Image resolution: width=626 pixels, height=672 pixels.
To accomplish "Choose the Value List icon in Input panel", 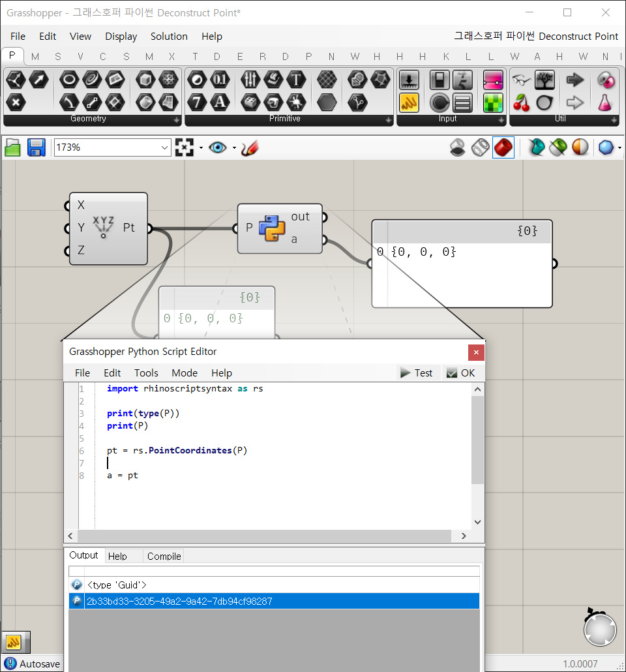I will click(x=463, y=103).
